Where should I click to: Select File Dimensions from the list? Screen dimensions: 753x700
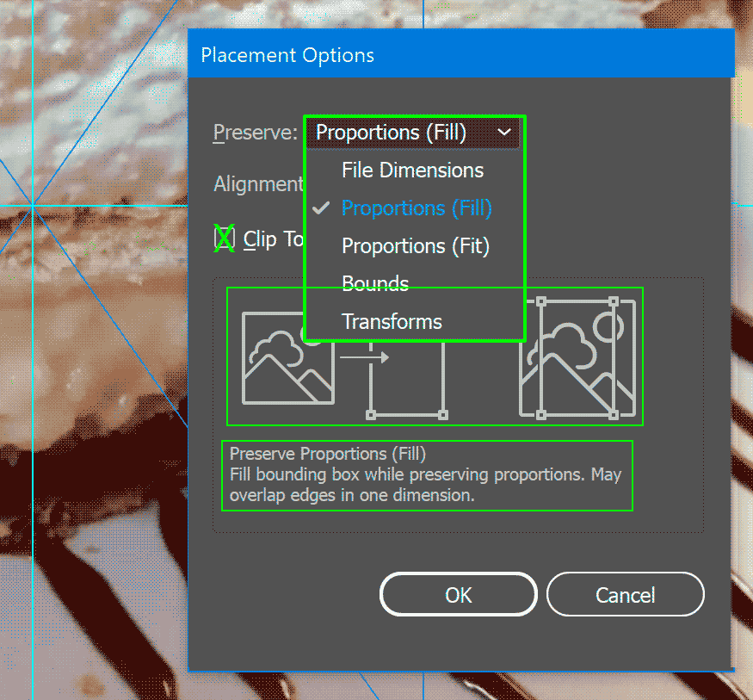pyautogui.click(x=412, y=170)
